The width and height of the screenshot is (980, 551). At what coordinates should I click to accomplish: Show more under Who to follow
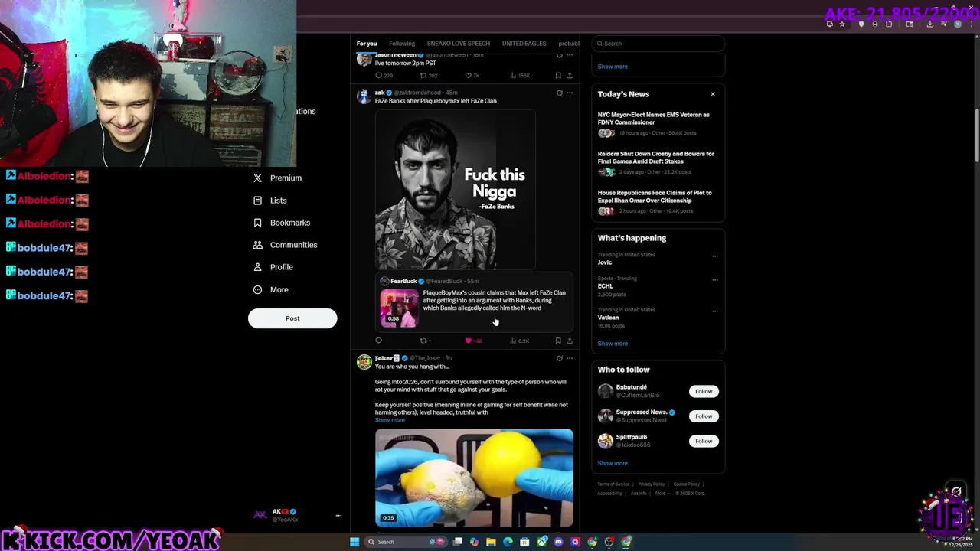612,463
